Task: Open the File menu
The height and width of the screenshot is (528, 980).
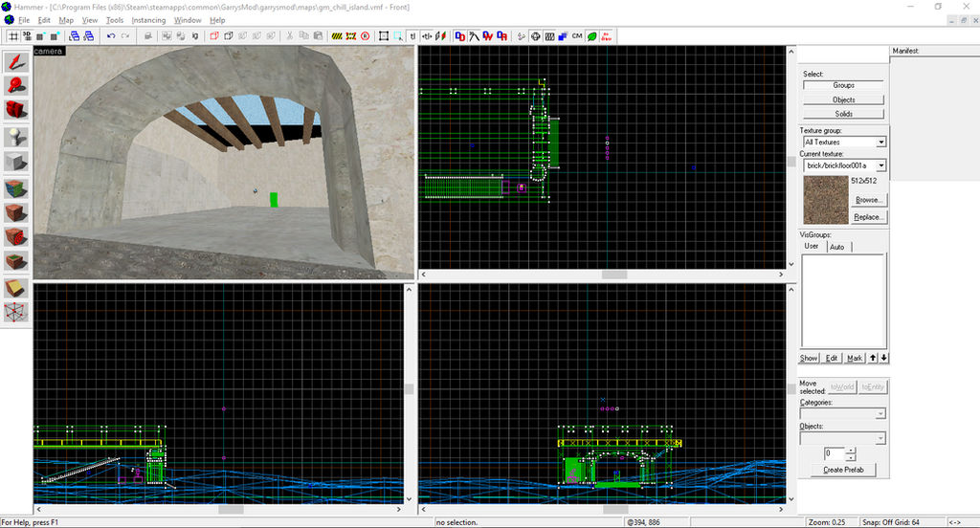Action: point(24,20)
